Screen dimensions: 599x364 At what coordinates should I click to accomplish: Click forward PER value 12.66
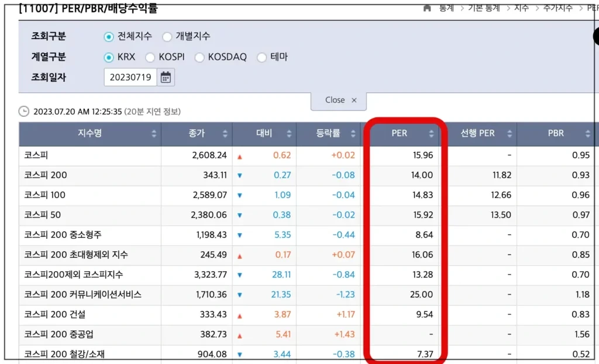point(501,195)
